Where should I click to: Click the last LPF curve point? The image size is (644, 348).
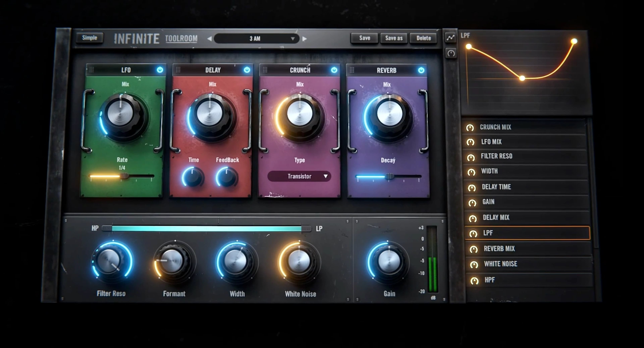[x=574, y=41]
